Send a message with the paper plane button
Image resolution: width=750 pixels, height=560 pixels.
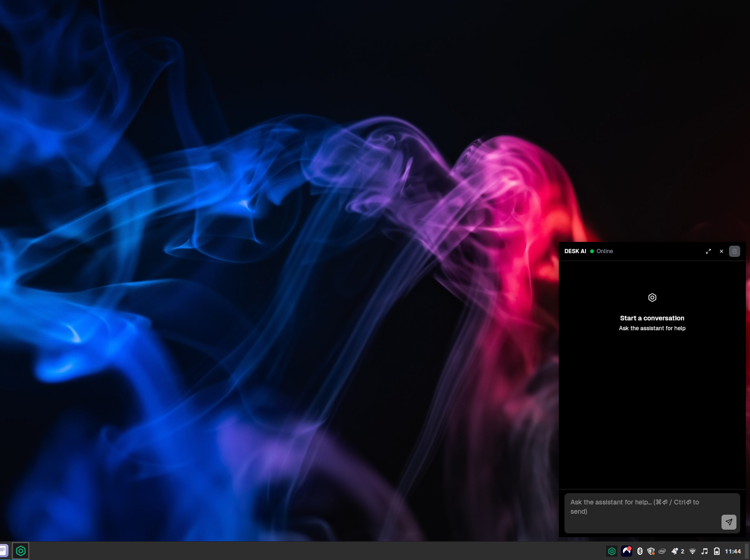tap(729, 522)
